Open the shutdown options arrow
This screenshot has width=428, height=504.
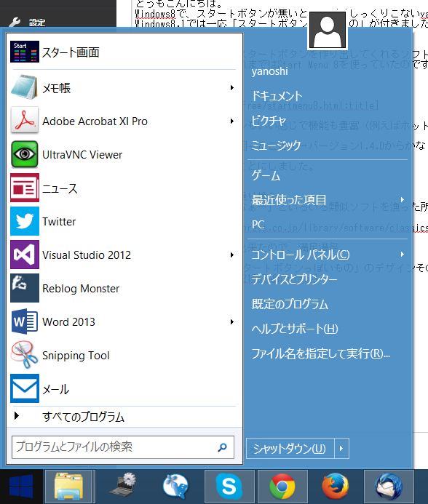click(342, 448)
